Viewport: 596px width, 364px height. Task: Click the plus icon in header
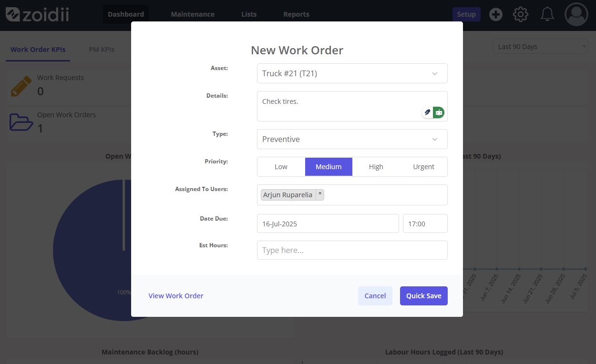(496, 14)
